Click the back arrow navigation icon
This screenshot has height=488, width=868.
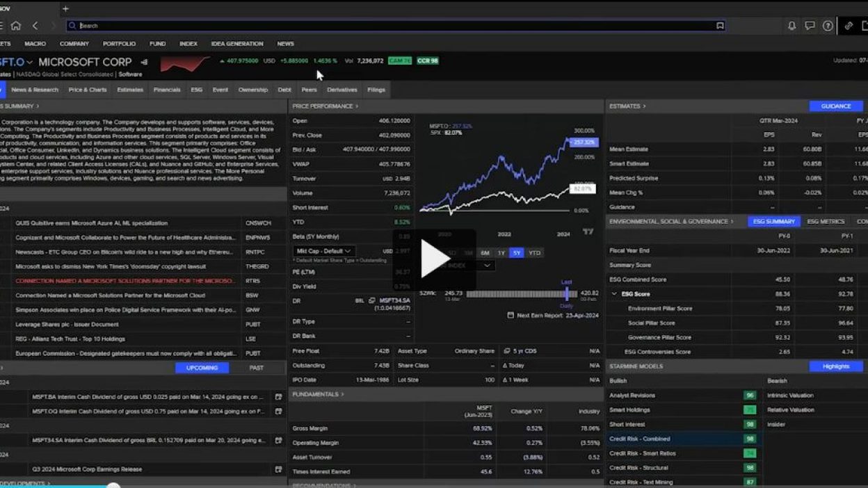pyautogui.click(x=35, y=26)
